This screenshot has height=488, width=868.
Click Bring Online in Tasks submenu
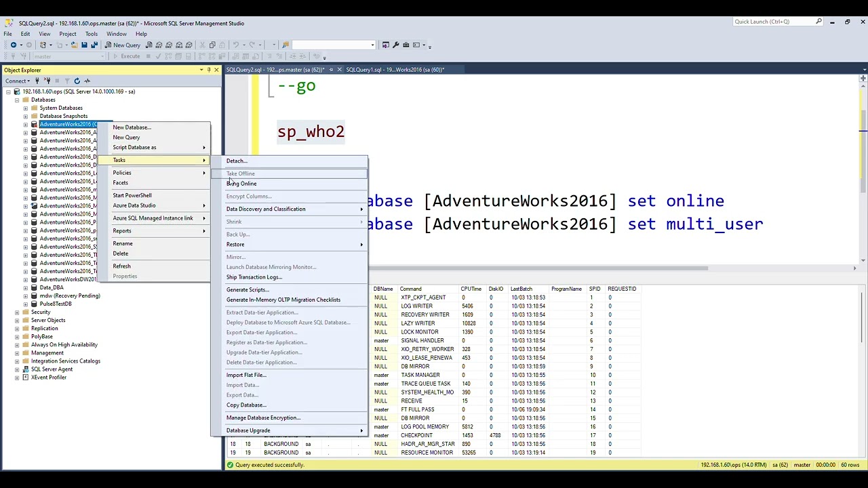[290, 184]
